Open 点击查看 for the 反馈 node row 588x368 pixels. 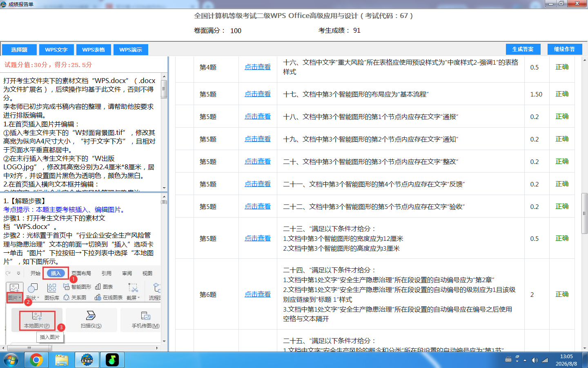258,184
